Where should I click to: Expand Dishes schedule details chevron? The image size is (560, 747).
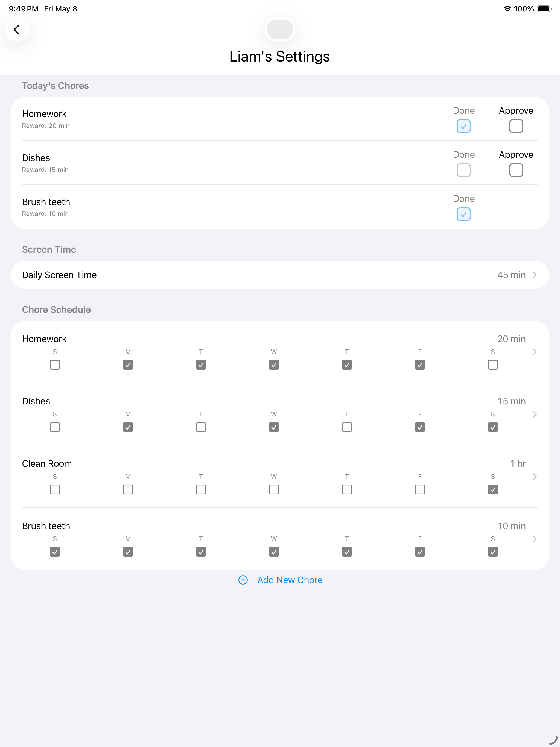pos(534,414)
